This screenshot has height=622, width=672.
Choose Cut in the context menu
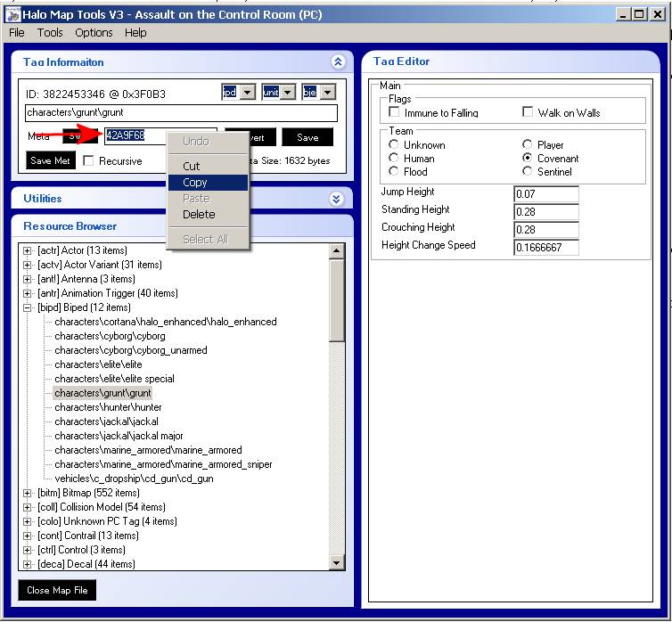tap(208, 167)
